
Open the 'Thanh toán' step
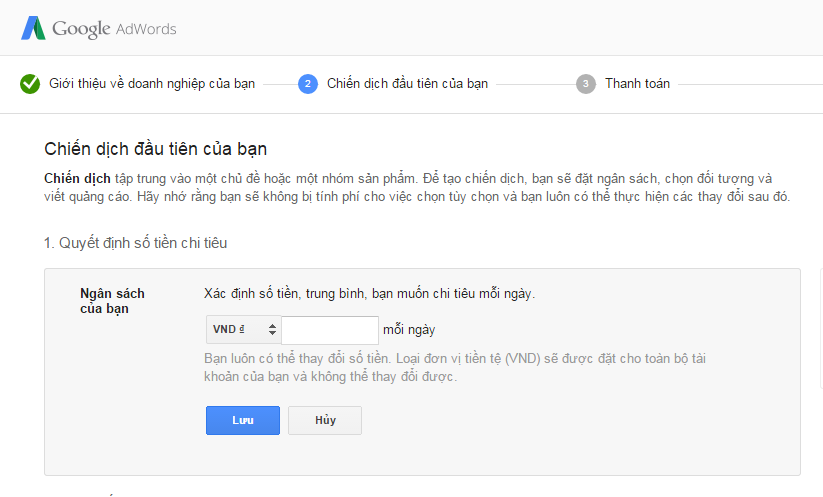pyautogui.click(x=637, y=84)
